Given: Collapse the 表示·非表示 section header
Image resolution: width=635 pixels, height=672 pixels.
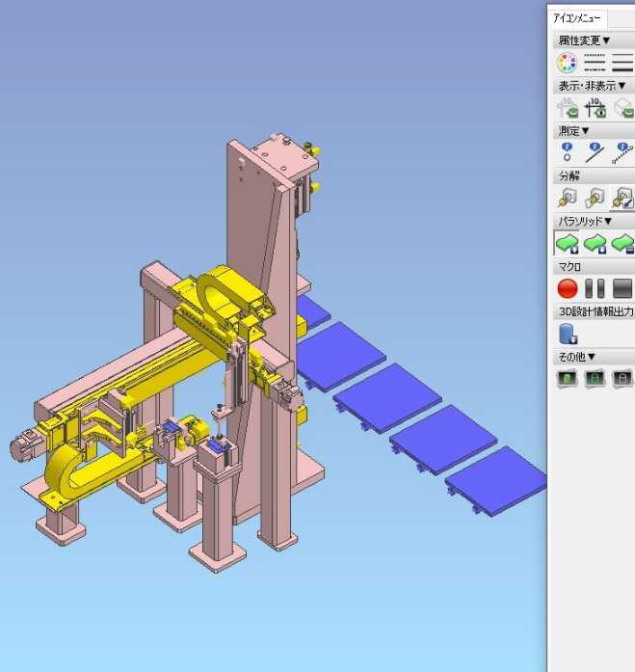Looking at the screenshot, I should click(592, 86).
